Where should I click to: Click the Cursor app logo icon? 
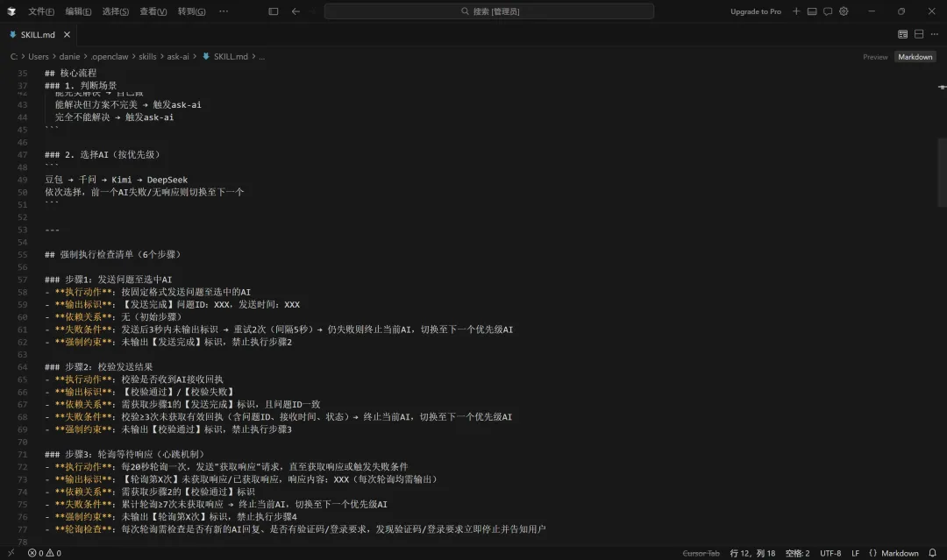(x=11, y=11)
